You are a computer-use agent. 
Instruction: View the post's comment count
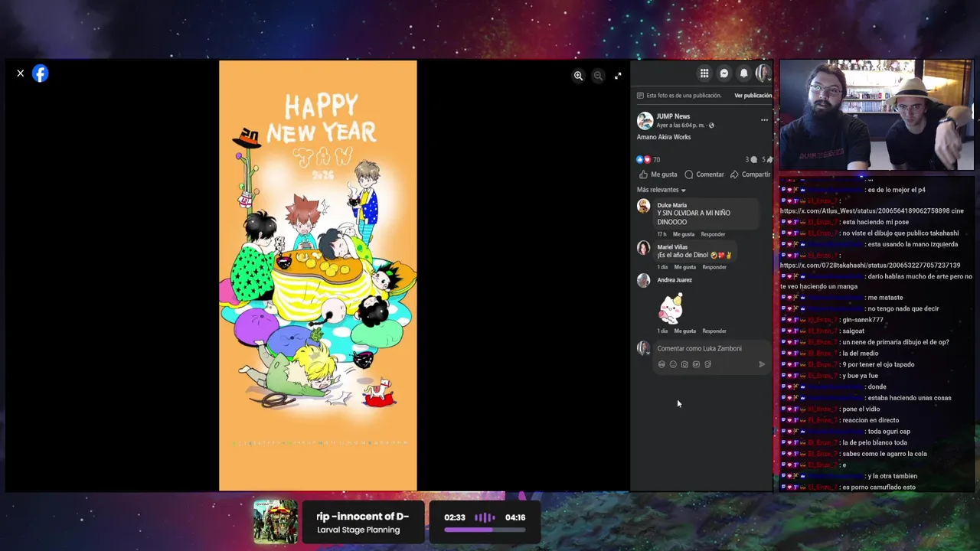[751, 160]
